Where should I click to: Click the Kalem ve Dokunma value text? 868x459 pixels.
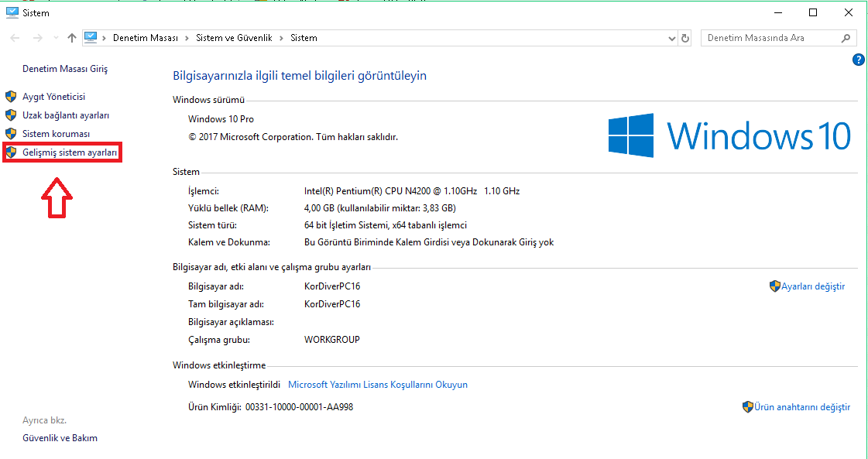(429, 242)
